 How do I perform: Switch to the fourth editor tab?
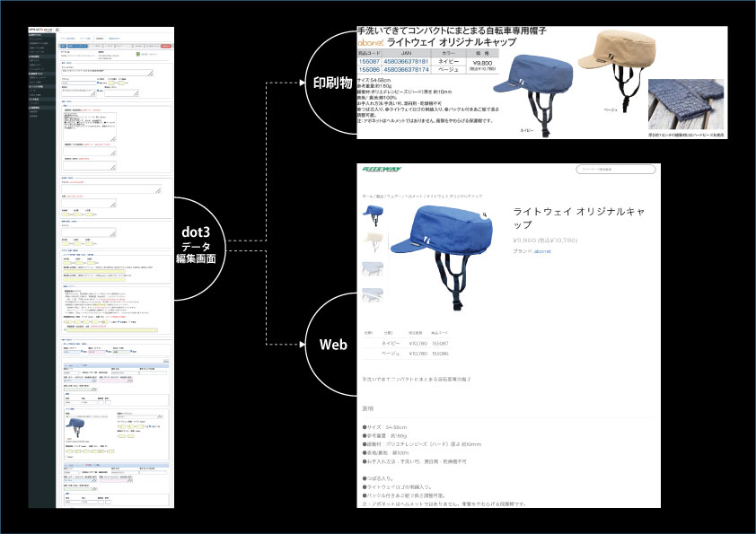[x=114, y=38]
